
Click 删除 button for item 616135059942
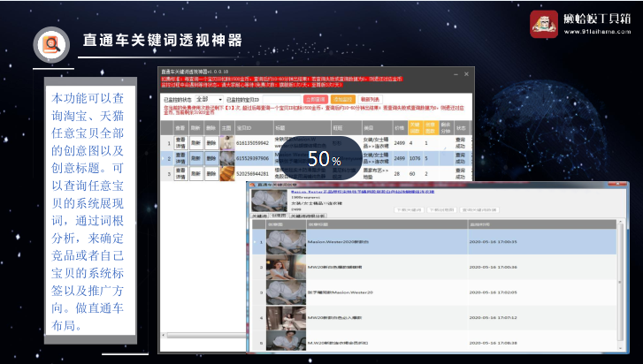pos(211,143)
